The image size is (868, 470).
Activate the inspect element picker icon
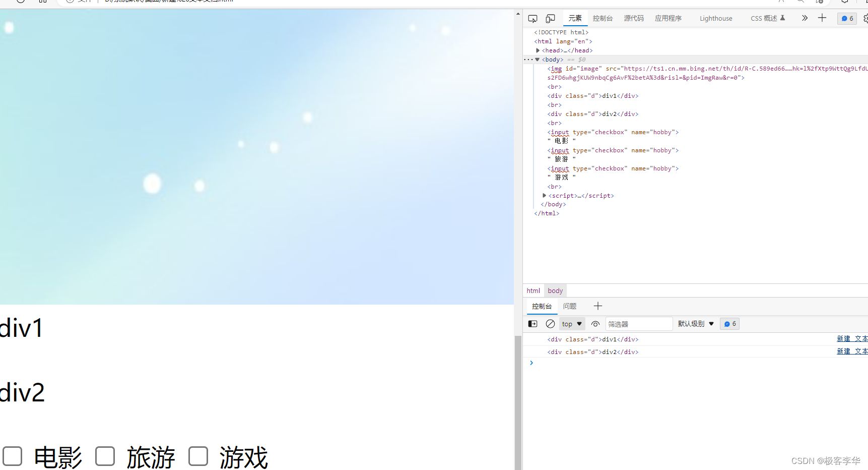(532, 19)
